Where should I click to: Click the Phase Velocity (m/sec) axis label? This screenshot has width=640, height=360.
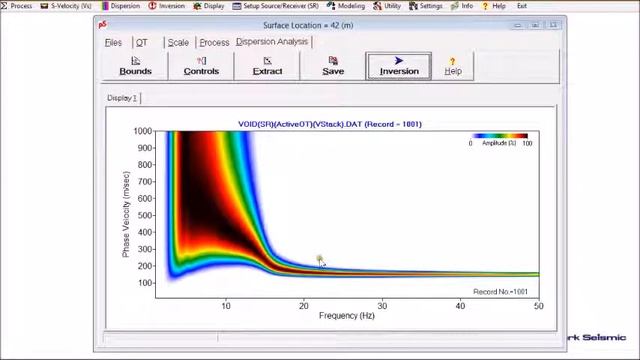(126, 214)
